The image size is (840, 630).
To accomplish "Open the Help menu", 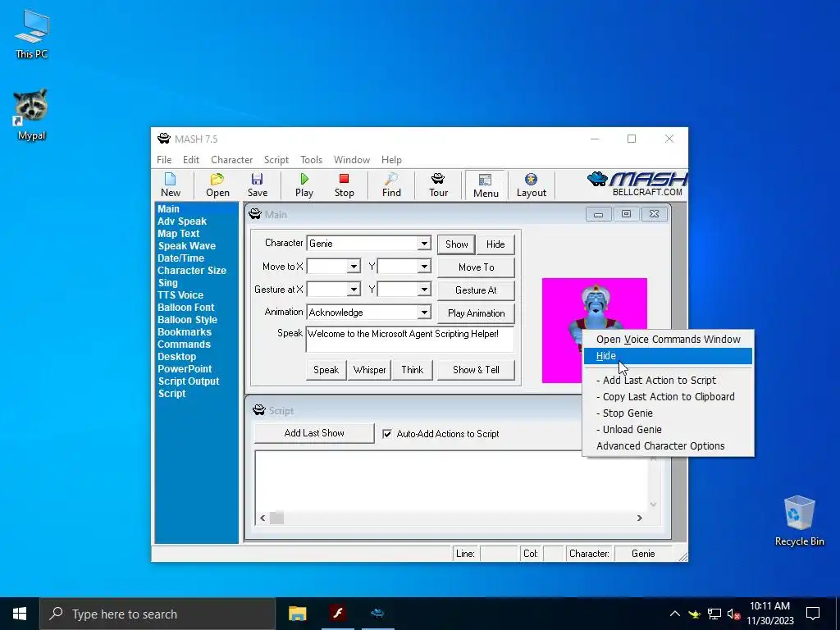I will 391,160.
